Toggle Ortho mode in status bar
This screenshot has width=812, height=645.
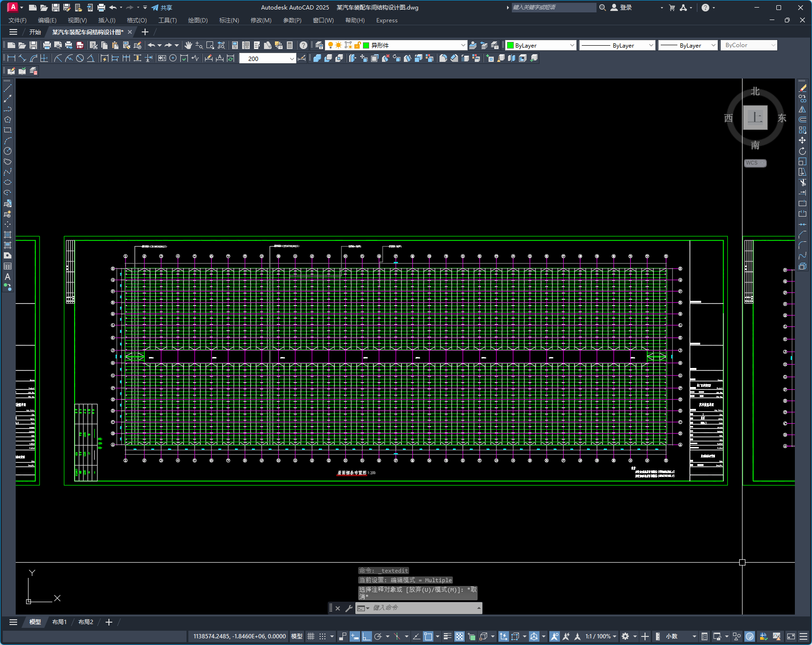click(x=366, y=636)
